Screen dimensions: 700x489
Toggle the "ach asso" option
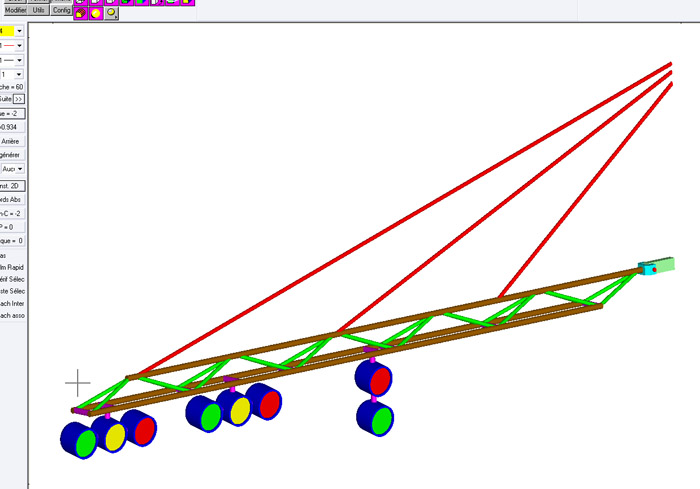pyautogui.click(x=12, y=315)
